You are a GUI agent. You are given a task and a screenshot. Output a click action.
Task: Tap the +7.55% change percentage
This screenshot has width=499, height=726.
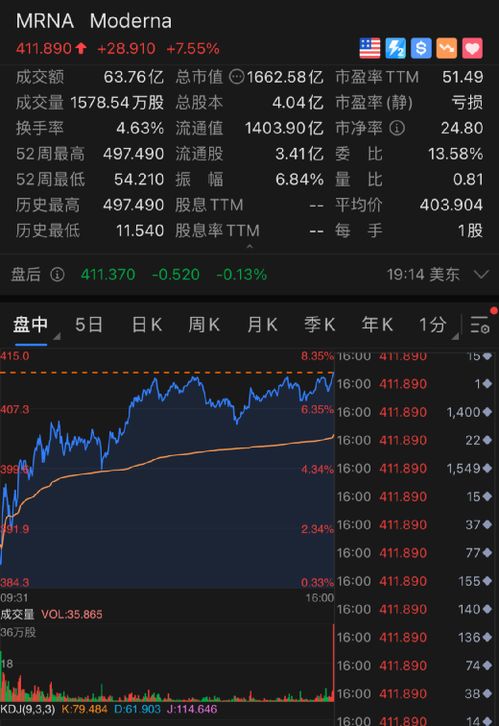[x=193, y=48]
